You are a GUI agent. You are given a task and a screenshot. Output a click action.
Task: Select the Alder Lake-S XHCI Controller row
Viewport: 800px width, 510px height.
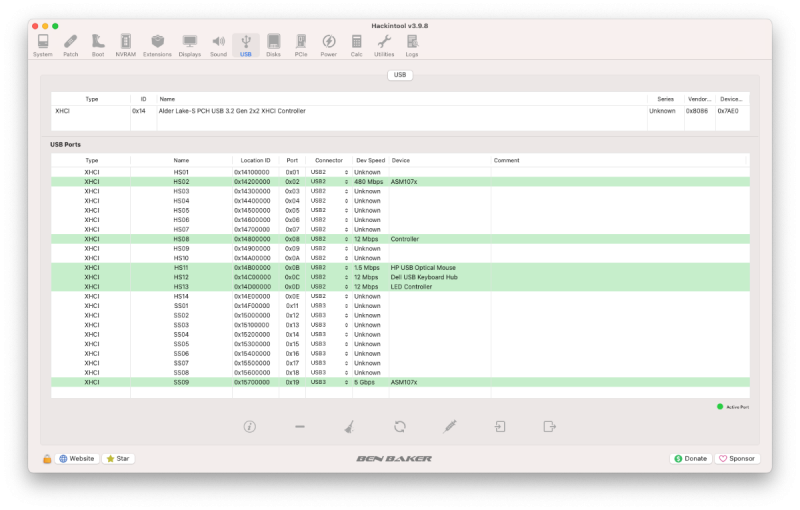tap(400, 111)
